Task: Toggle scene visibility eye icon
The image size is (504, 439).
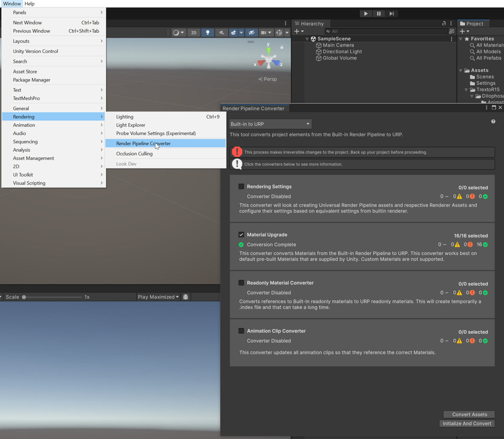Action: 251,32
